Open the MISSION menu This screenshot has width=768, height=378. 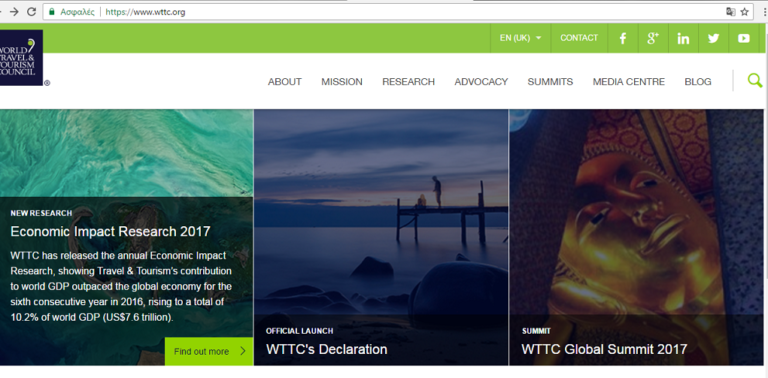click(x=342, y=82)
